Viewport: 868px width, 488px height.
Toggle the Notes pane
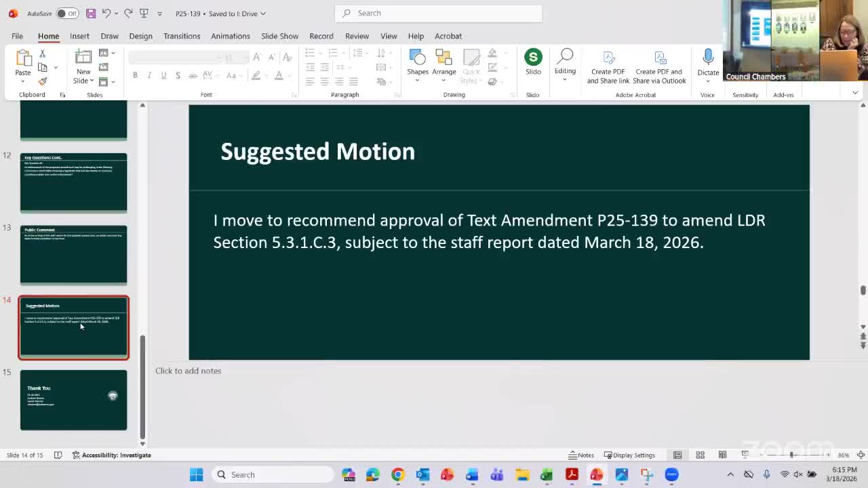click(581, 455)
